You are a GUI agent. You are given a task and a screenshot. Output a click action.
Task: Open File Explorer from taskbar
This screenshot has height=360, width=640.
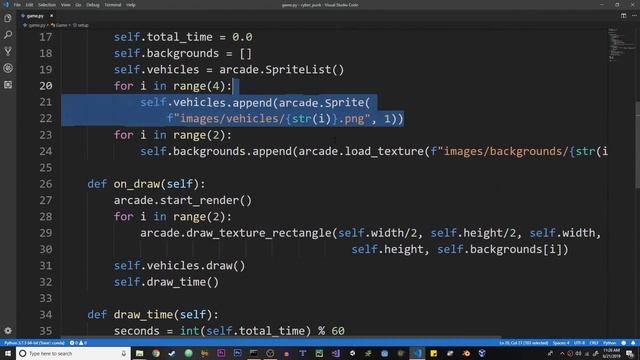pyautogui.click(x=139, y=353)
